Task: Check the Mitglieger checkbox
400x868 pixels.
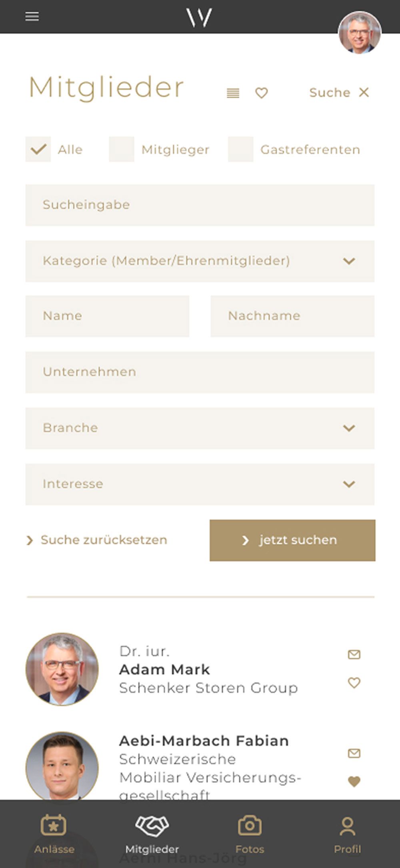Action: click(122, 149)
